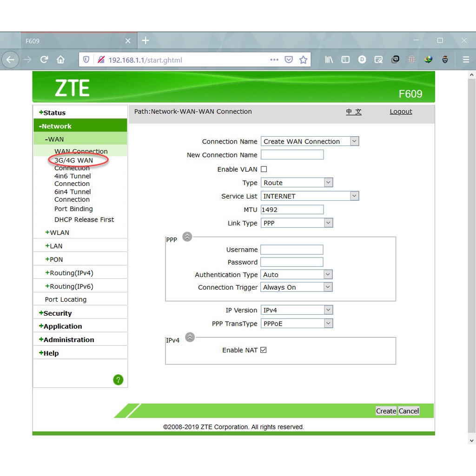Open Port Binding page

(73, 209)
